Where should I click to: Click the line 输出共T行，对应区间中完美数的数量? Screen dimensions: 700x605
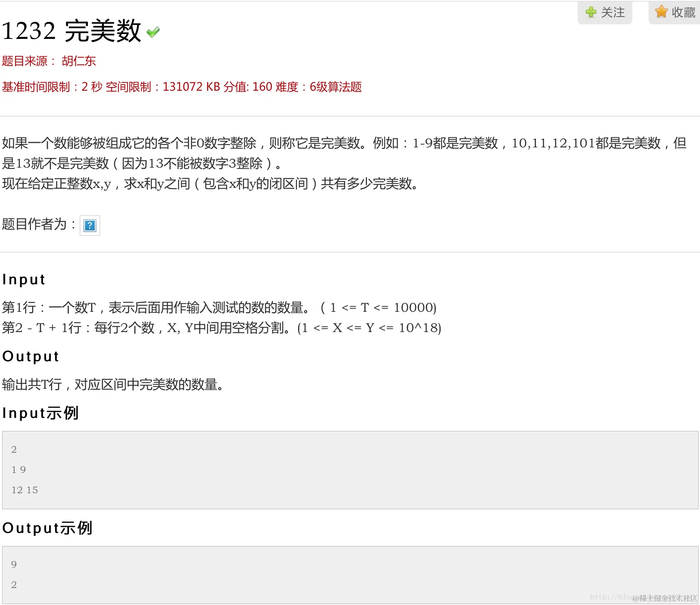point(113,384)
